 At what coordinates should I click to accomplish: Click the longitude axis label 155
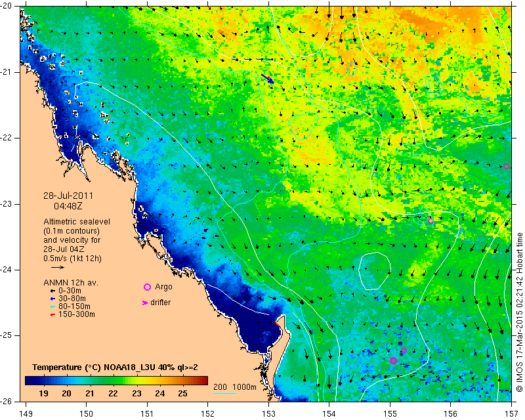390,414
